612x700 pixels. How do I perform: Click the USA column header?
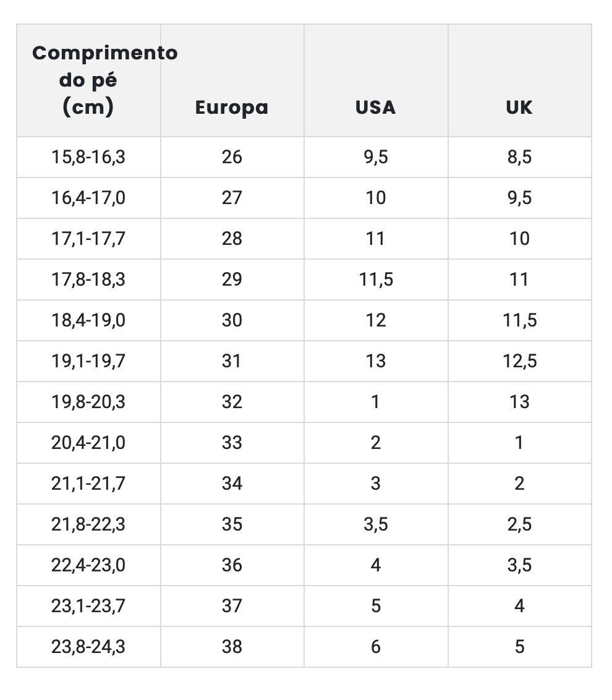375,108
